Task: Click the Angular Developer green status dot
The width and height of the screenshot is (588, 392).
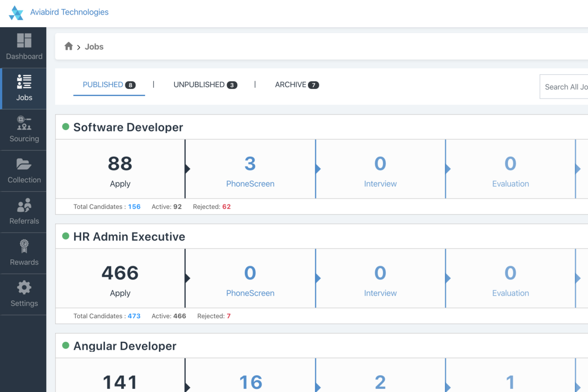Action: (x=66, y=345)
